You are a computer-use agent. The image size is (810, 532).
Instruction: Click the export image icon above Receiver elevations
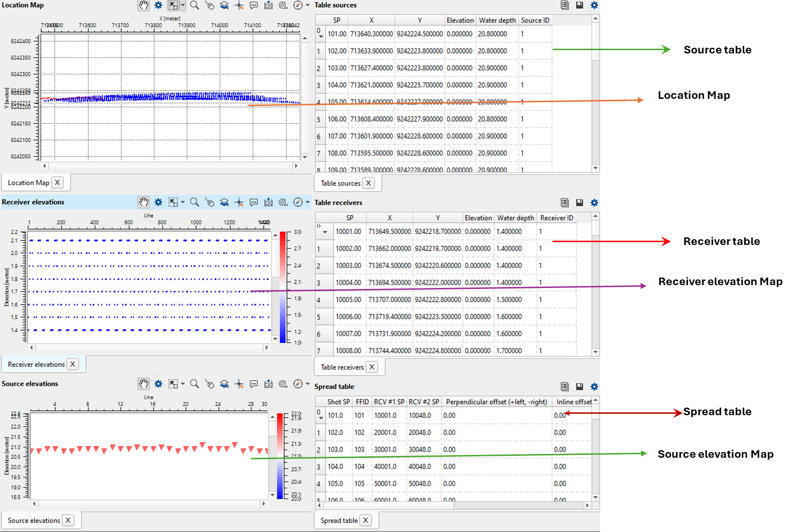coord(268,202)
